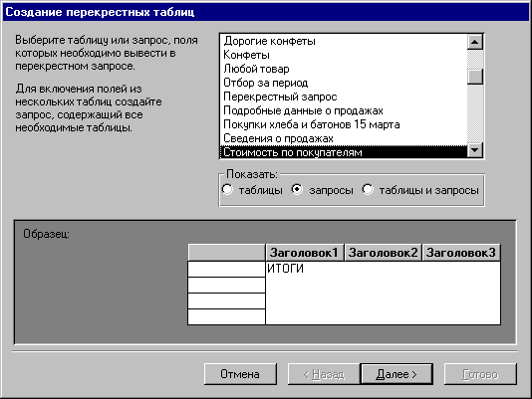Select 'Перекрестный запрос' list item
Screen dimensions: 532x399
pos(344,97)
